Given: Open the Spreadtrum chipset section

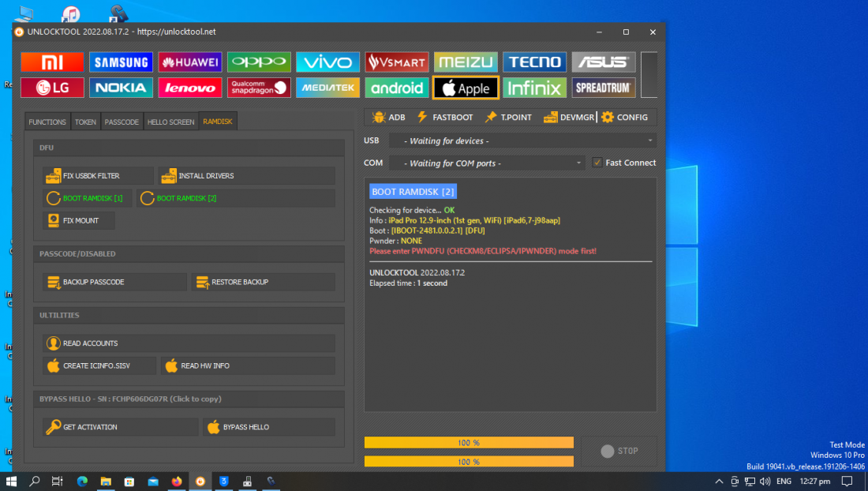Looking at the screenshot, I should pos(604,88).
